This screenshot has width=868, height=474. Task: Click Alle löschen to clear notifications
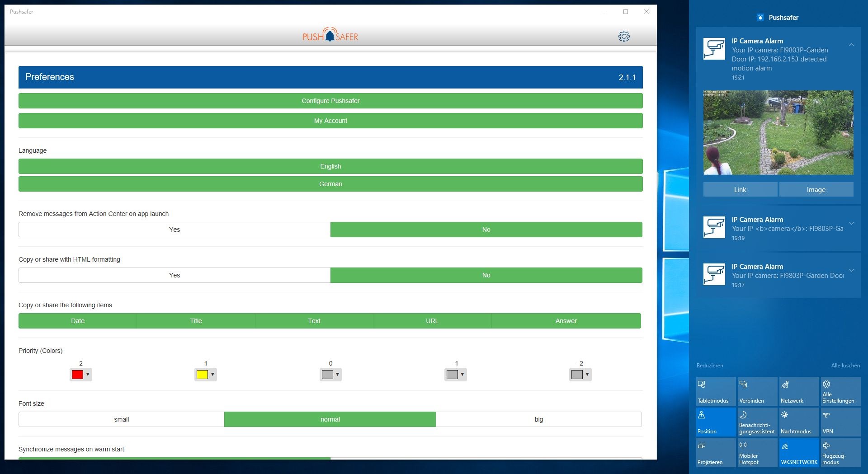point(845,366)
